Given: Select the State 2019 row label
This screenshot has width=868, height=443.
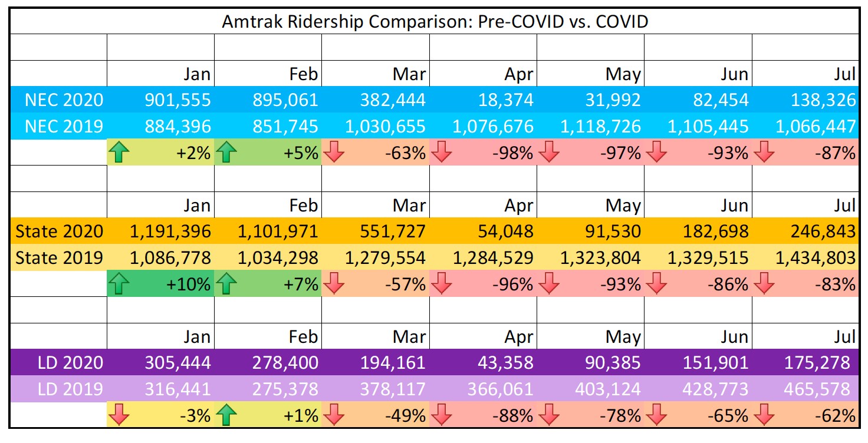Looking at the screenshot, I should click(59, 258).
